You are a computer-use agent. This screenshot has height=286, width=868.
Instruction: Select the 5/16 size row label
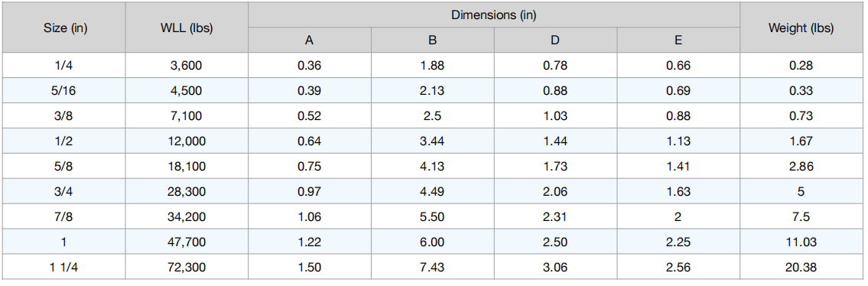click(x=65, y=91)
